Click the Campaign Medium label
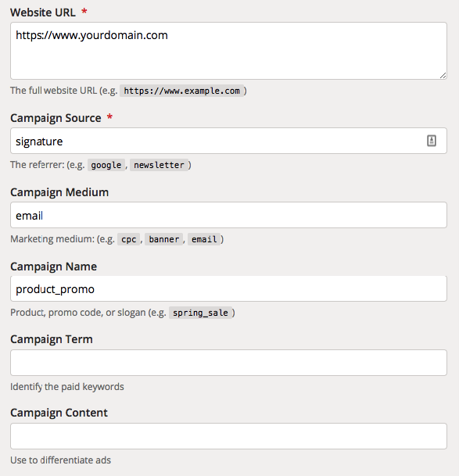459x476 pixels. click(59, 192)
